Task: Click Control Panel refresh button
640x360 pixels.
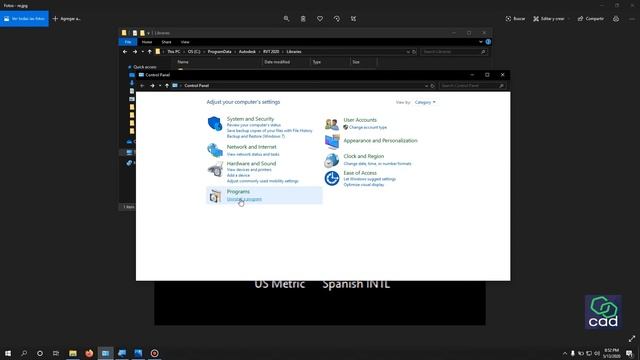Action: pyautogui.click(x=433, y=86)
